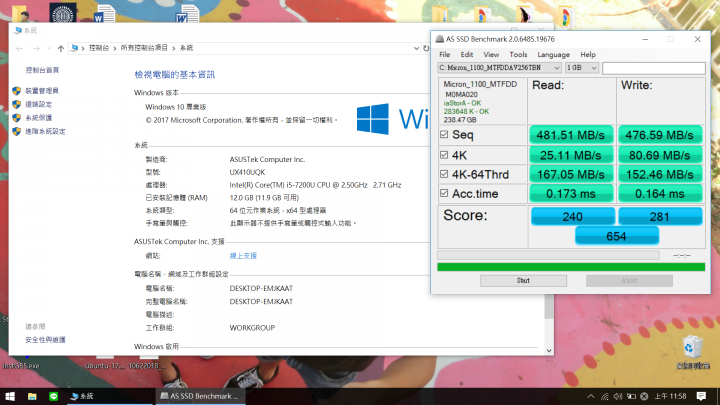Show hidden system tray icons
Viewport: 720px width, 405px height.
click(591, 396)
